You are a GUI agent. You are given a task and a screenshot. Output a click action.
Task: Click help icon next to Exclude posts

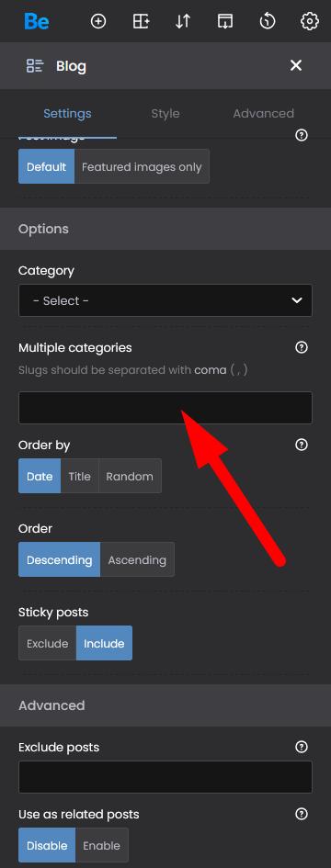point(302,747)
